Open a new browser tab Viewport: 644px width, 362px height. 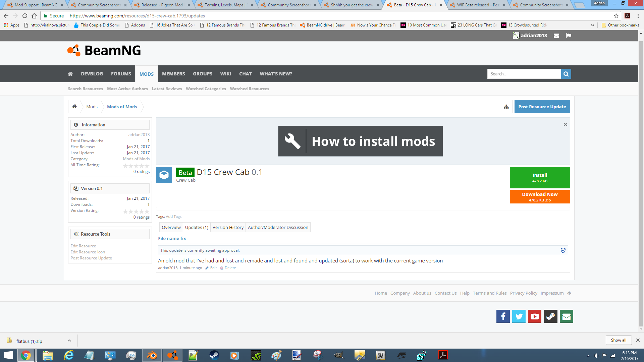(x=579, y=5)
